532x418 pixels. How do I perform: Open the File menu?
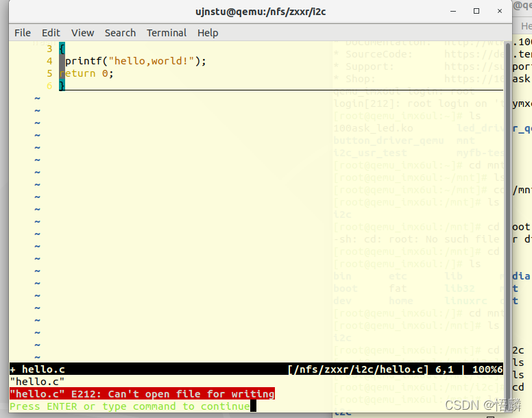point(23,33)
